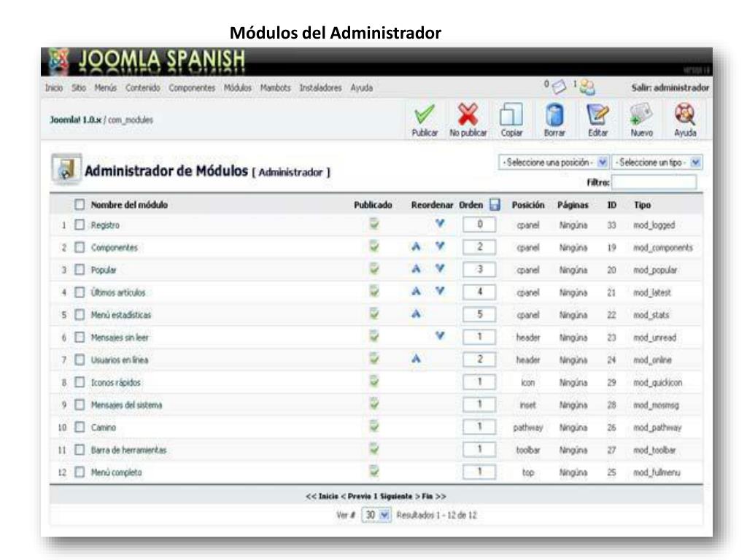Open the Sitio menu
Image resolution: width=747 pixels, height=560 pixels.
[x=79, y=87]
